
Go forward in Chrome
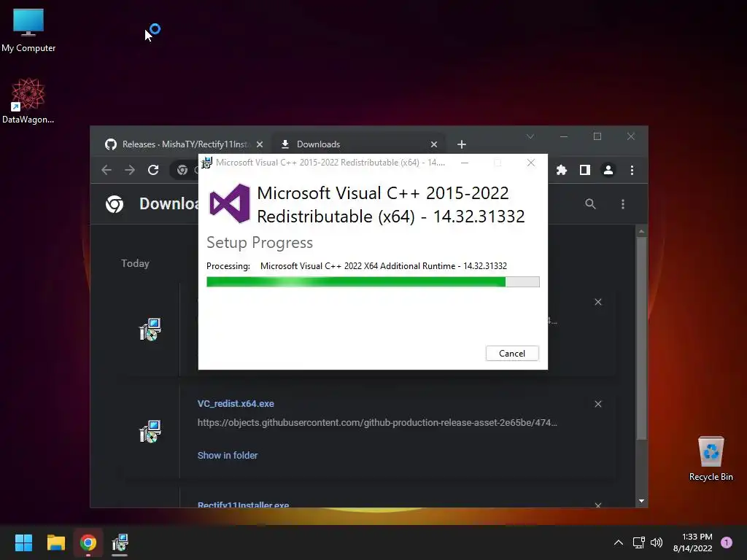[x=130, y=170]
